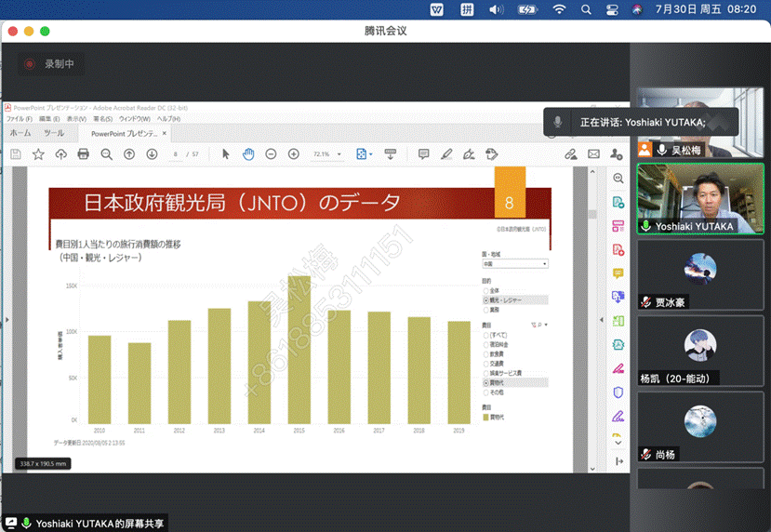Select the 全体 purpose radio button
Viewport: 771px width, 532px height.
(x=485, y=290)
